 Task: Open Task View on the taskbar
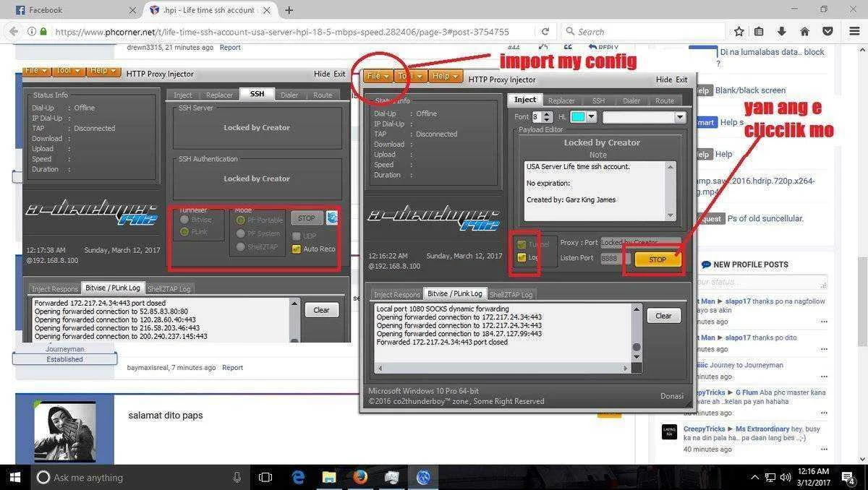tap(265, 477)
